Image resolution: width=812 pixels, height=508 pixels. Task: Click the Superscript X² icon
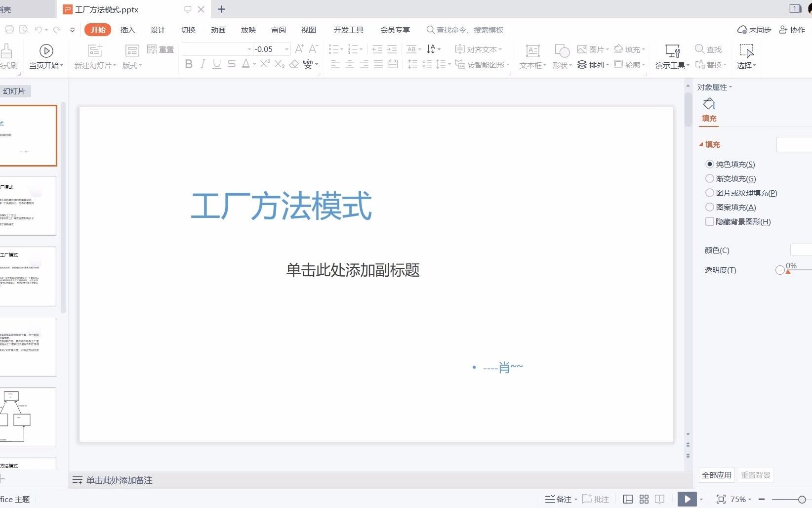click(265, 64)
